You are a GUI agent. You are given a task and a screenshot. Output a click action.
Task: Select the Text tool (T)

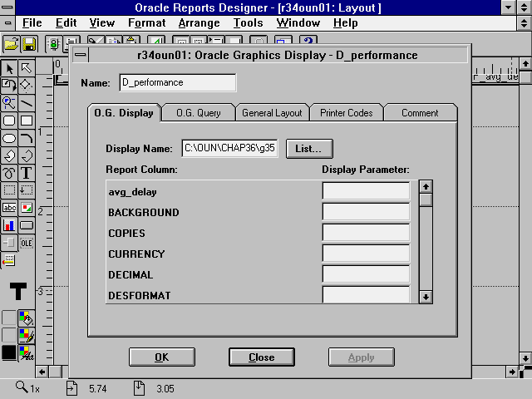pyautogui.click(x=27, y=173)
